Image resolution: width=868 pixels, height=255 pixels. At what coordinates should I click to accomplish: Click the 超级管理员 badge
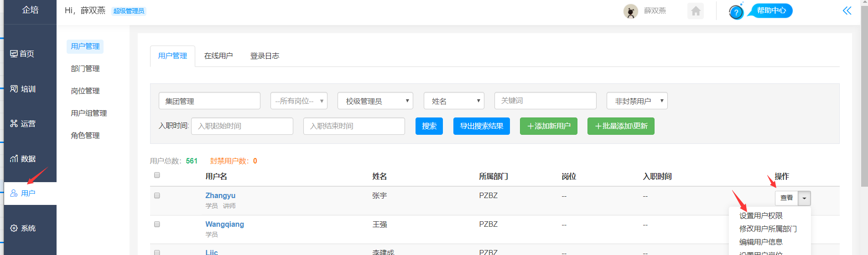[129, 11]
